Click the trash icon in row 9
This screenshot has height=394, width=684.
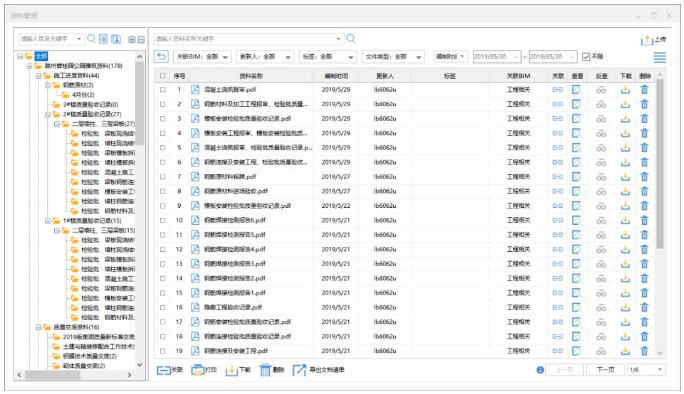[644, 206]
